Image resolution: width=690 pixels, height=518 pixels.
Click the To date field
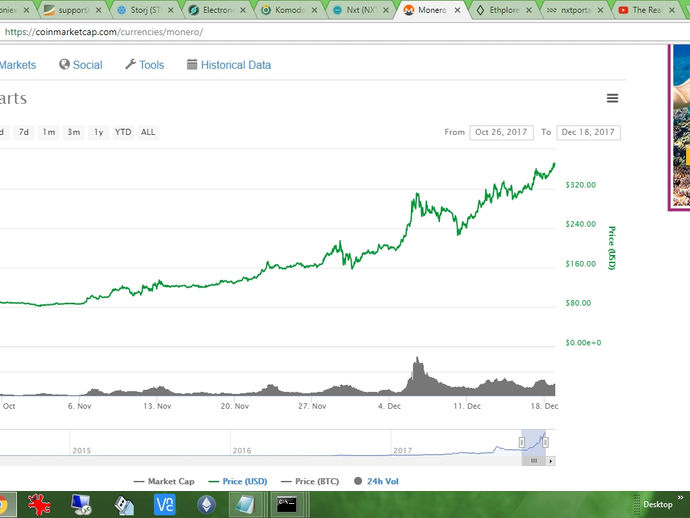click(x=588, y=132)
